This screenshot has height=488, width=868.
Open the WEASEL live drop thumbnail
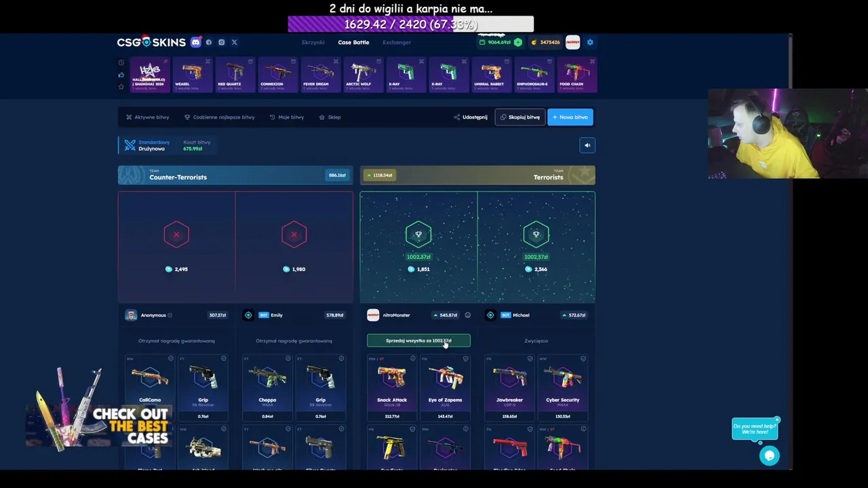(x=192, y=75)
